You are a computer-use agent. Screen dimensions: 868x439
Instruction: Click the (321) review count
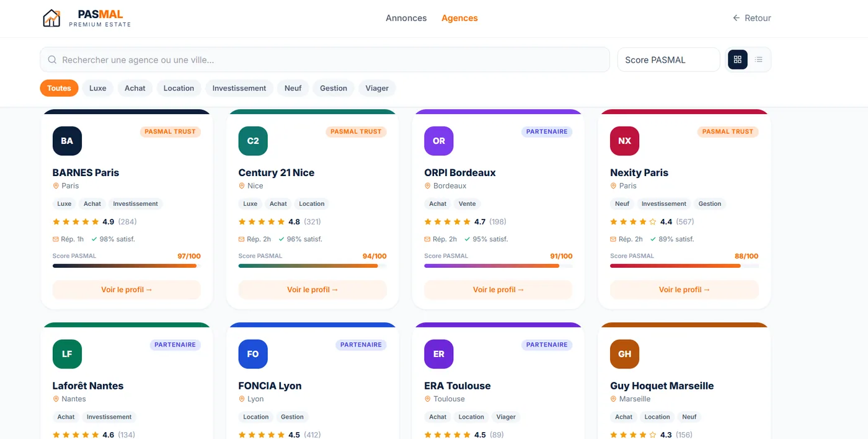click(312, 221)
